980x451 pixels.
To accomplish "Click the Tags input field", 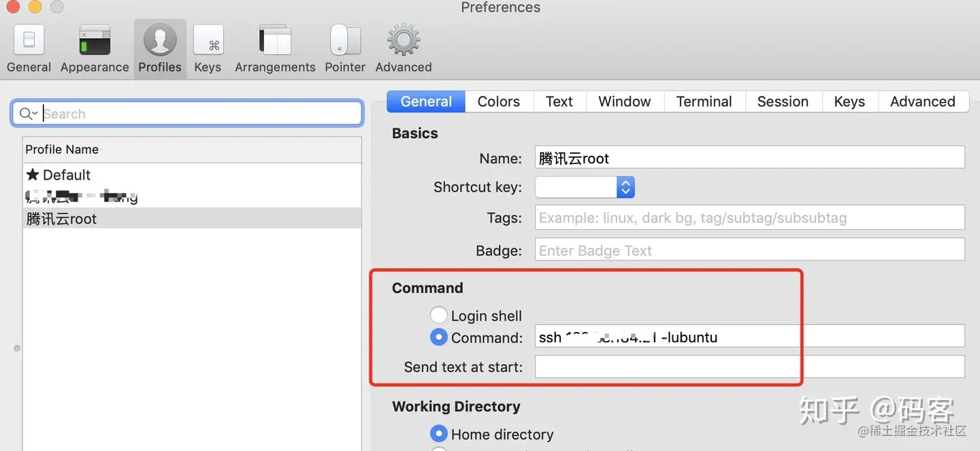I will 749,218.
